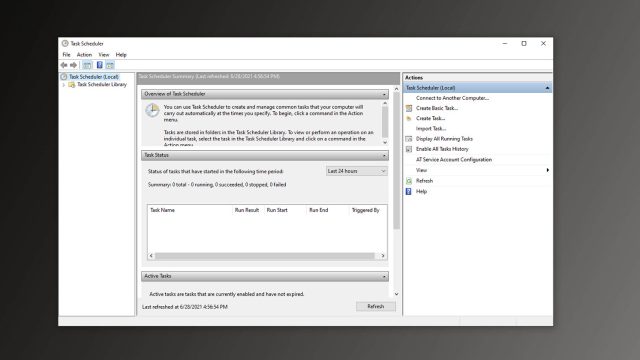Click the Actions pane header label

(x=414, y=78)
